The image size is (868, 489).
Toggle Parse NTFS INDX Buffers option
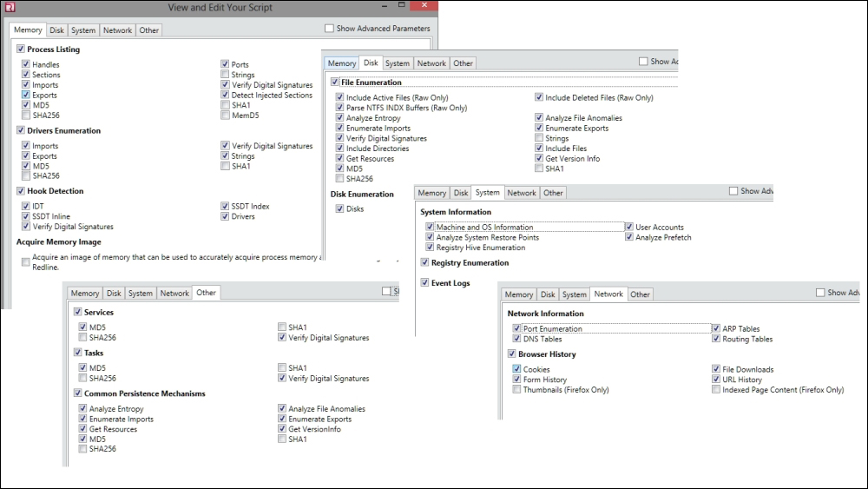tap(340, 108)
